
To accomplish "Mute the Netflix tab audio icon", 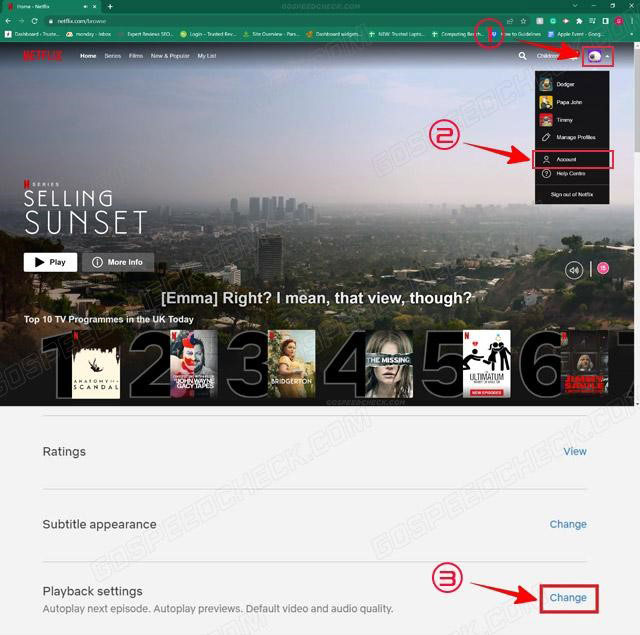I will pos(85,7).
